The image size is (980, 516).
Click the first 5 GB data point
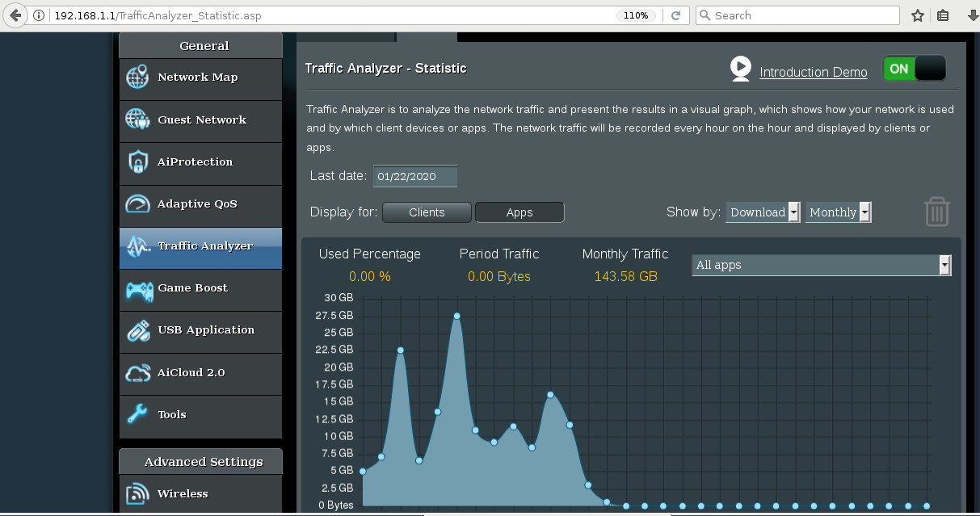[x=363, y=472]
